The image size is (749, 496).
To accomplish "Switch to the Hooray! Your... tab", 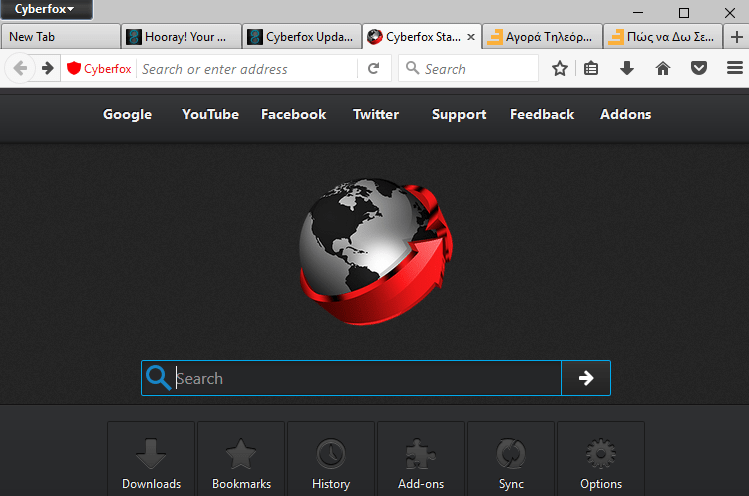I will point(182,37).
